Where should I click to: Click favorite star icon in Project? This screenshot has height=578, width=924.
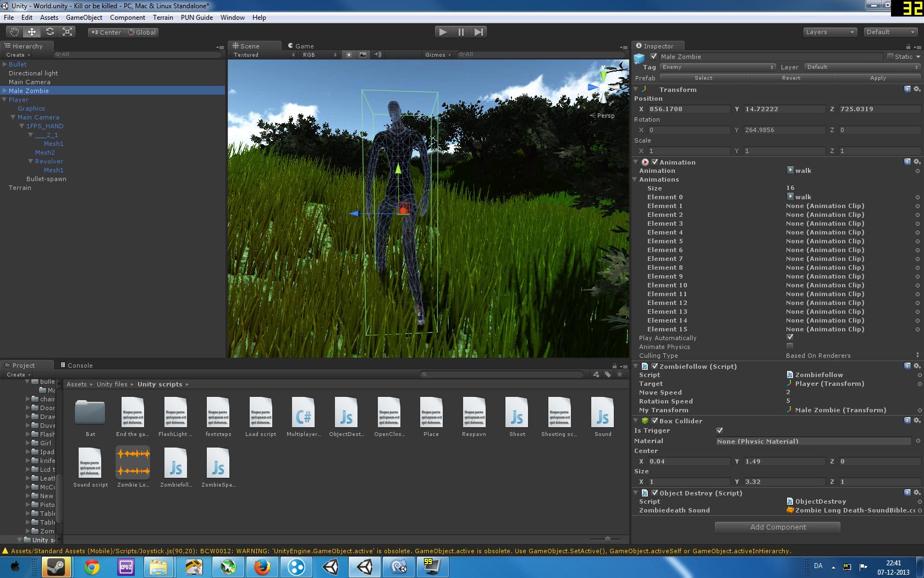coord(620,374)
